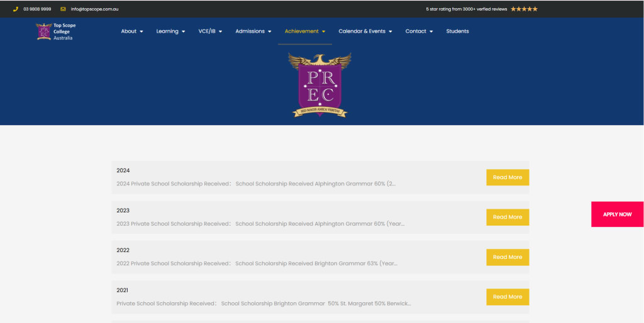This screenshot has width=644, height=323.
Task: Click Read More for 2024
Action: 508,177
